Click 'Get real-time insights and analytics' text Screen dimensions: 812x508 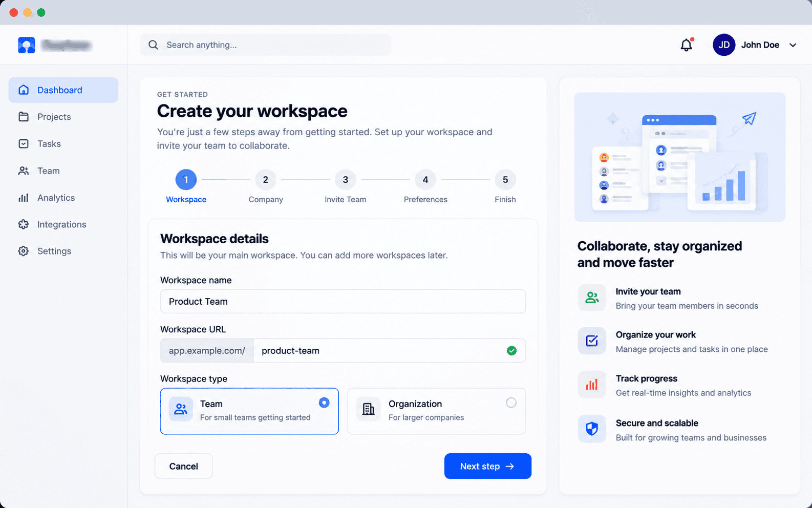tap(683, 393)
